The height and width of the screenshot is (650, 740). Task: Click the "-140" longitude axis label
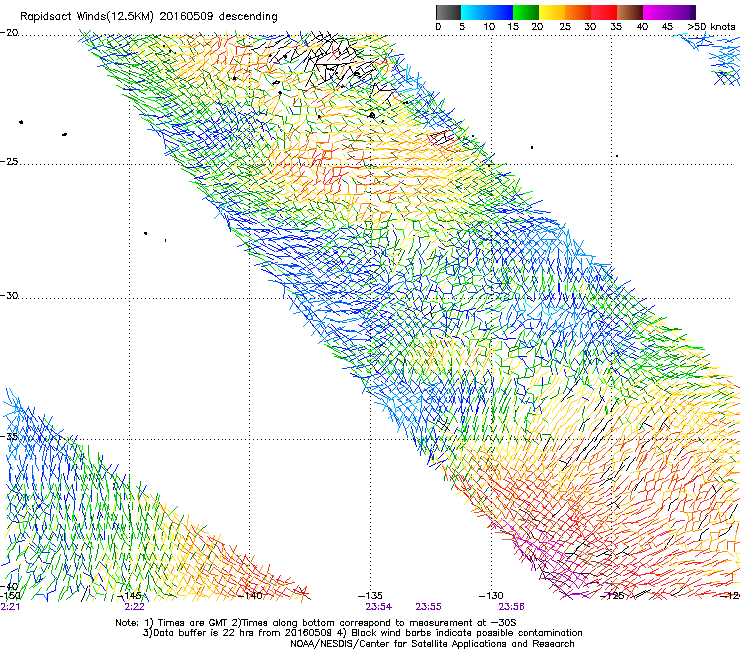coord(250,595)
